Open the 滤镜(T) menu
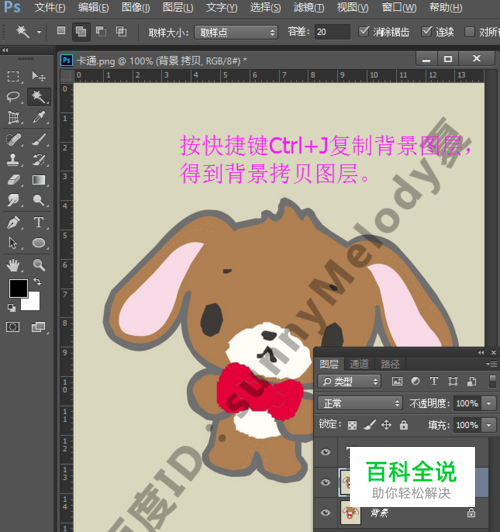The width and height of the screenshot is (500, 532). [309, 7]
